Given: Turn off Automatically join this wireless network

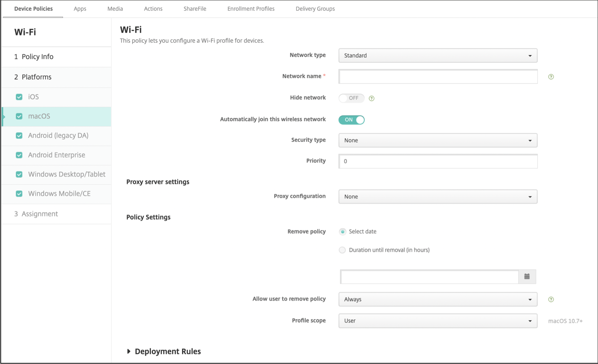Looking at the screenshot, I should tap(351, 120).
